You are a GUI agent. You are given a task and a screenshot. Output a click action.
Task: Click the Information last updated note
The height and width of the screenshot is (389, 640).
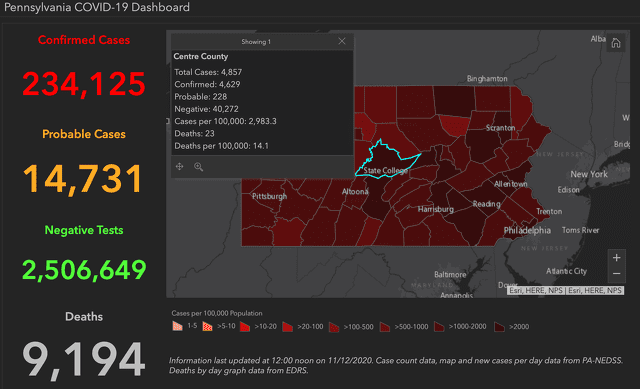(x=396, y=365)
